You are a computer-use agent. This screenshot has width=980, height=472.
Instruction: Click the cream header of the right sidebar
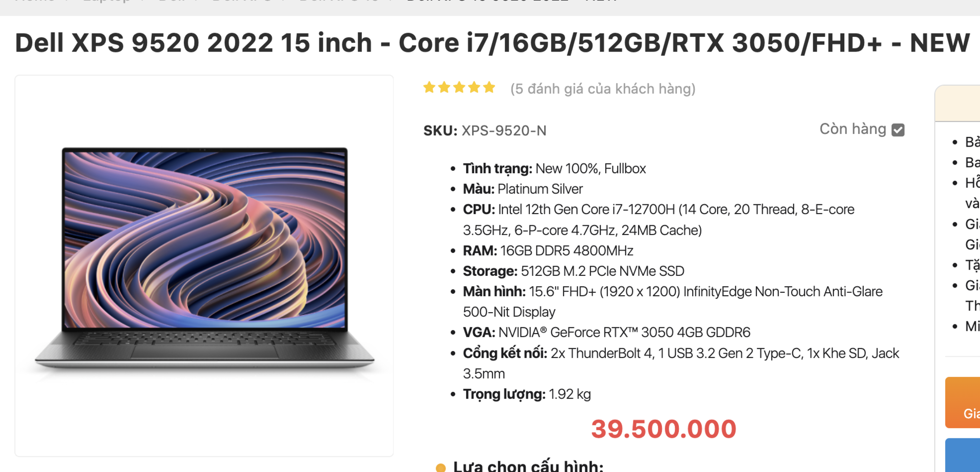click(958, 103)
